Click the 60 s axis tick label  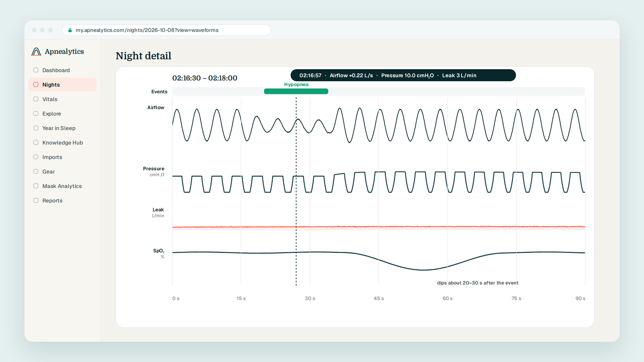tap(448, 298)
